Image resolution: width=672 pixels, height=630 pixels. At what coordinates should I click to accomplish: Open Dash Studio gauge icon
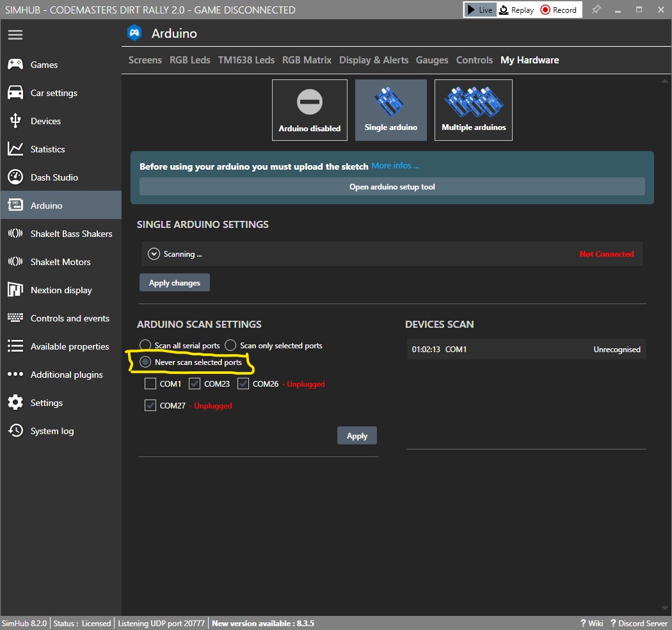point(15,177)
